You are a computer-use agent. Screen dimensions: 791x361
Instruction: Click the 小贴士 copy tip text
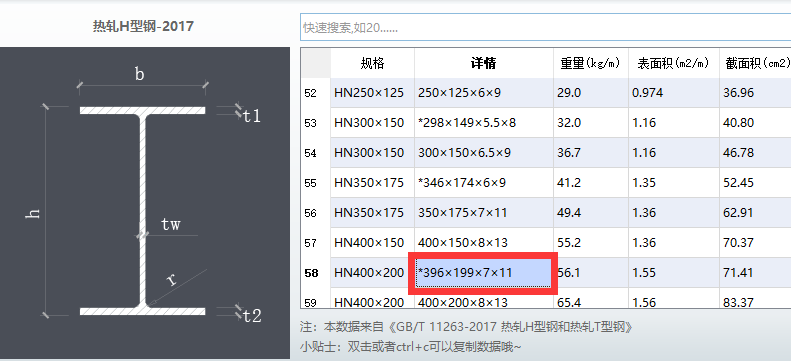pyautogui.click(x=410, y=347)
